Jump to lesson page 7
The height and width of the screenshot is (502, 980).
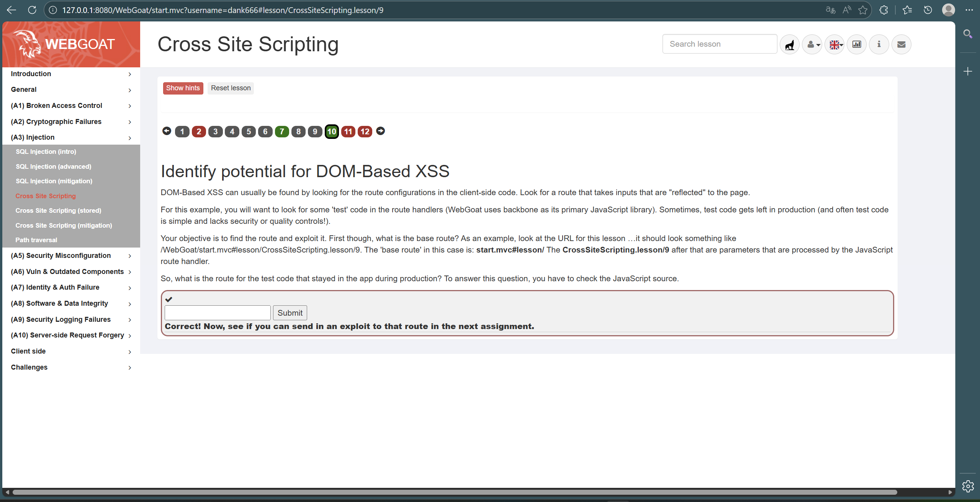pos(282,132)
